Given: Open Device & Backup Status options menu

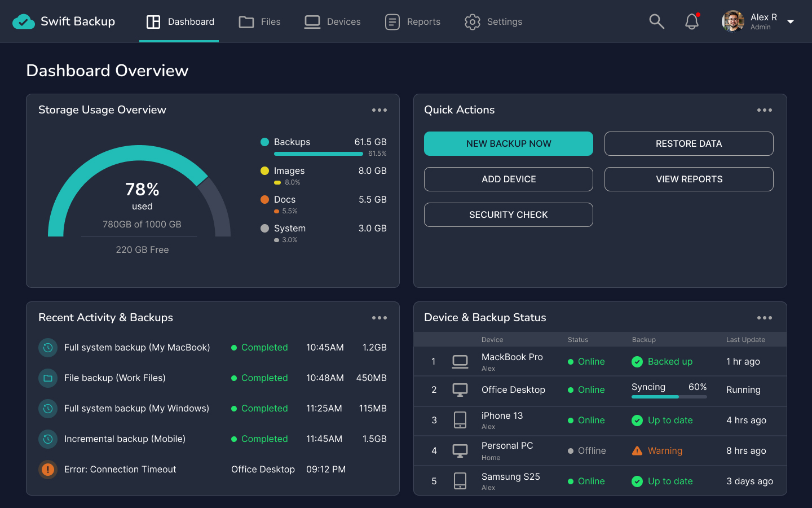Looking at the screenshot, I should coord(765,318).
